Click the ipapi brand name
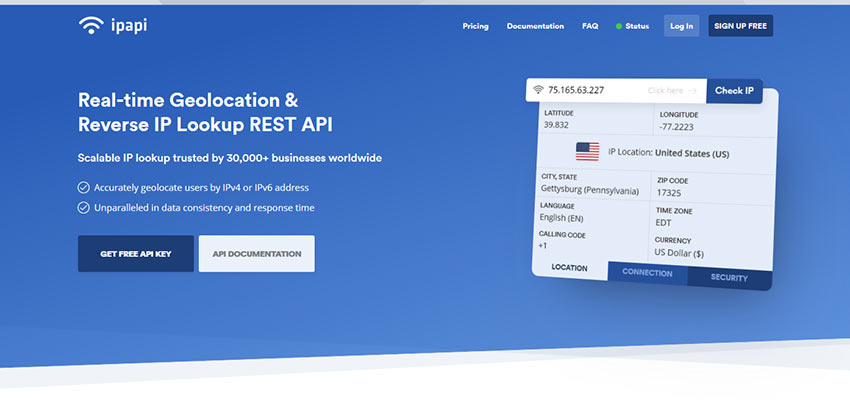850x400 pixels. tap(128, 25)
